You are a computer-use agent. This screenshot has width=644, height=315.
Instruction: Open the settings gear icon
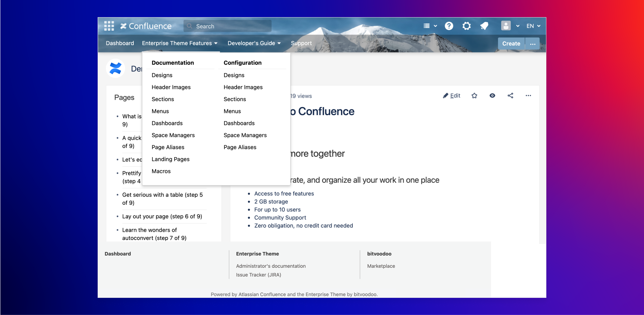pos(467,26)
